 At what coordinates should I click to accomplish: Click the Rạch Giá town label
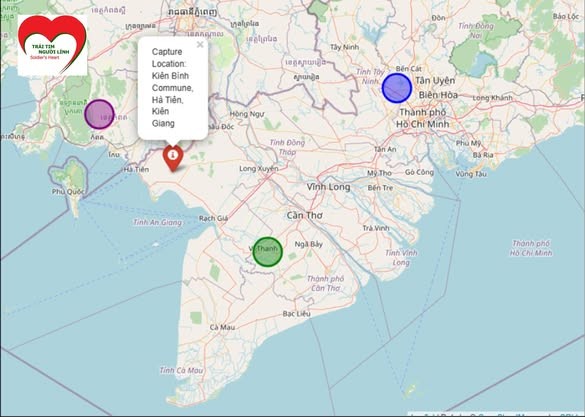point(213,218)
